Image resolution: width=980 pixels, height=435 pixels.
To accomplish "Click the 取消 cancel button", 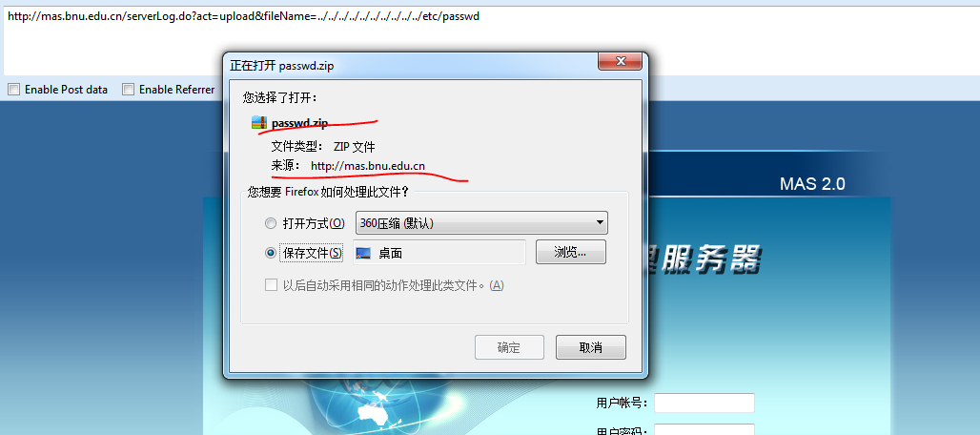I will click(591, 347).
